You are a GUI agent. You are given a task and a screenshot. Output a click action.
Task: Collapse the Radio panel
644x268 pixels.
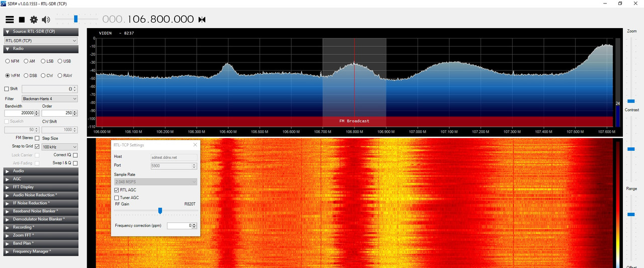click(x=41, y=49)
